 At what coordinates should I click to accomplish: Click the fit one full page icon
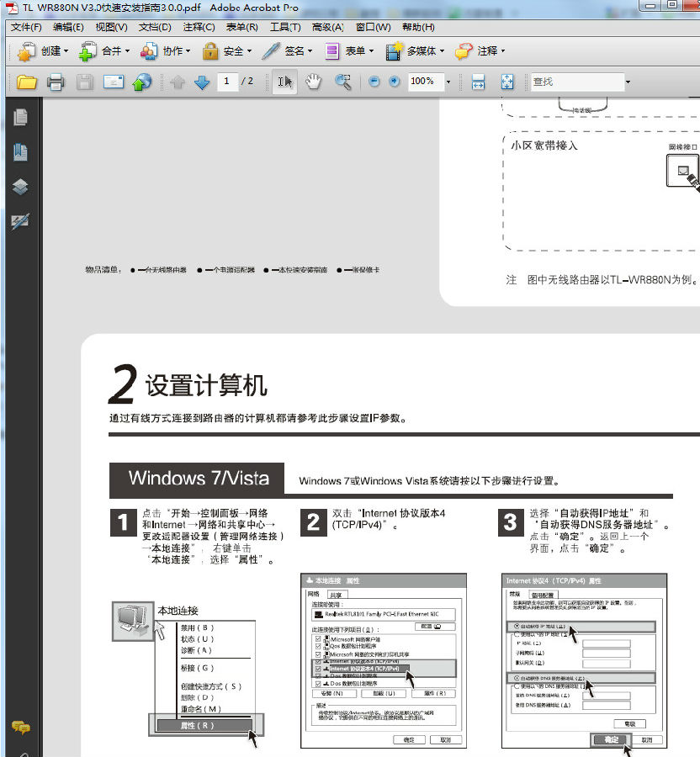[x=506, y=82]
